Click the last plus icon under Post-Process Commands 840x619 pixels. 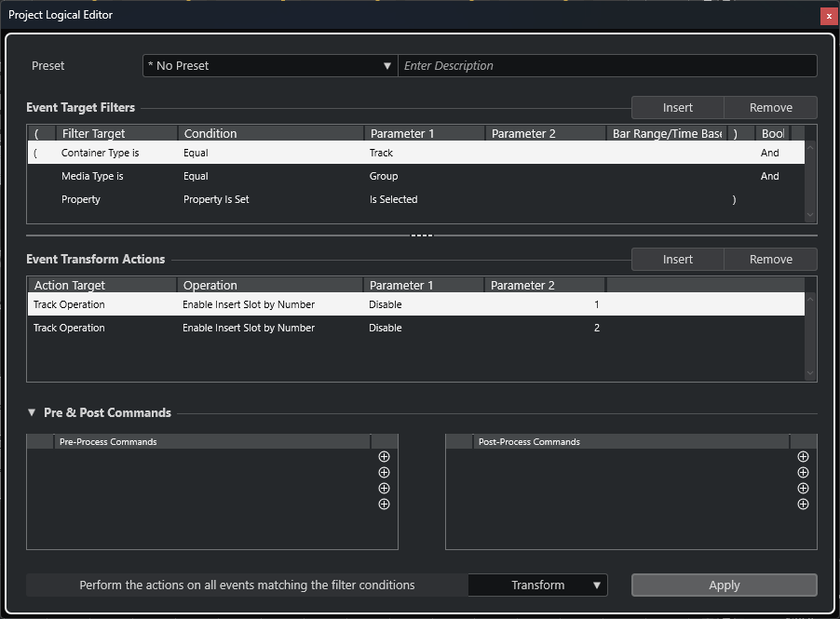coord(803,505)
